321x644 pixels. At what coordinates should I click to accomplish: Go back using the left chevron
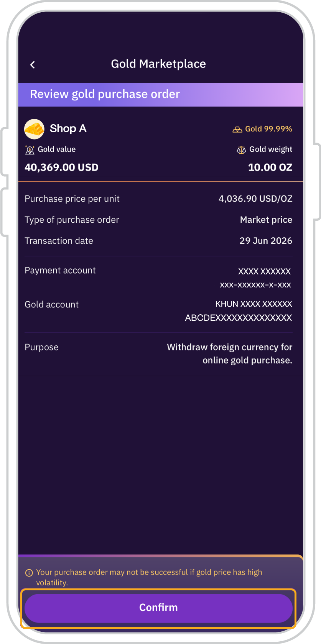[33, 65]
